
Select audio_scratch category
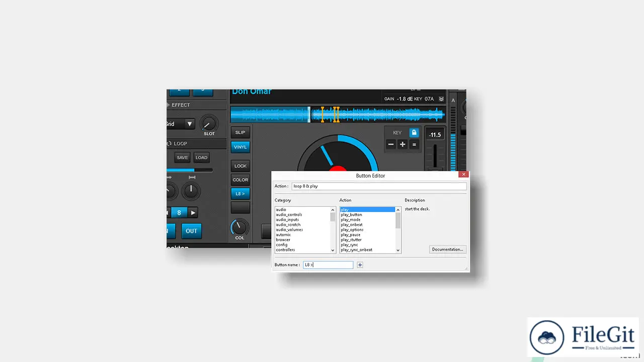(x=302, y=225)
